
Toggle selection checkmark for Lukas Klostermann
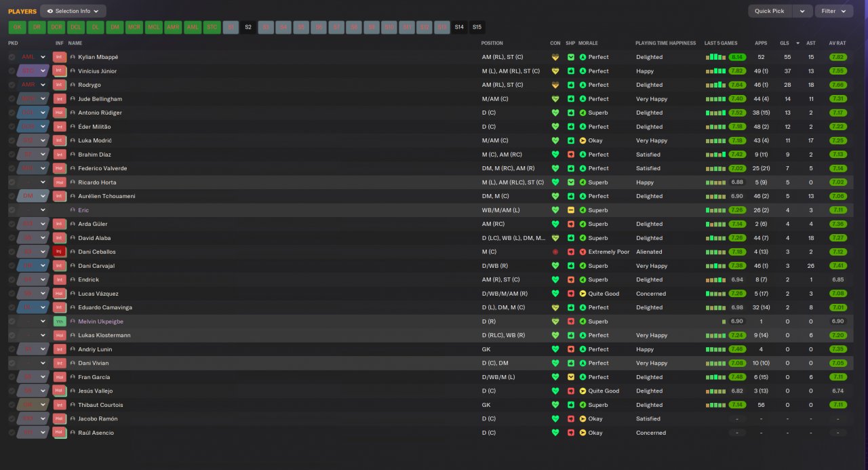coord(12,335)
